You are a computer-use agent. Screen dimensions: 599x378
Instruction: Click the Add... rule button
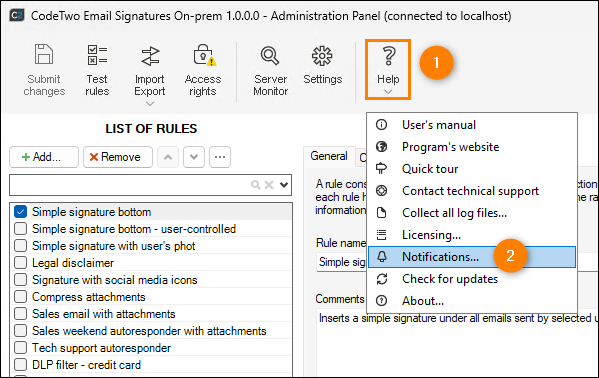[44, 157]
